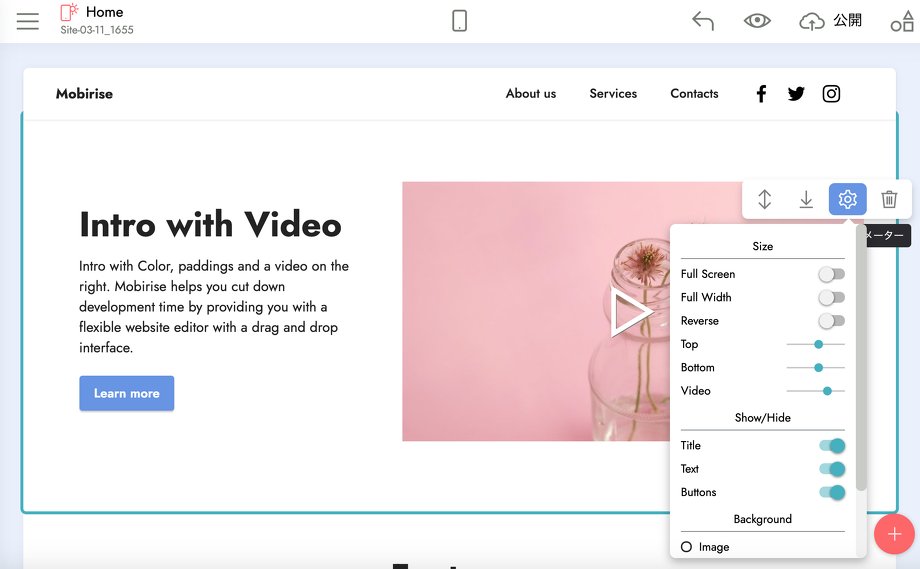Adjust the Top padding slider
This screenshot has height=569, width=920.
[x=818, y=344]
